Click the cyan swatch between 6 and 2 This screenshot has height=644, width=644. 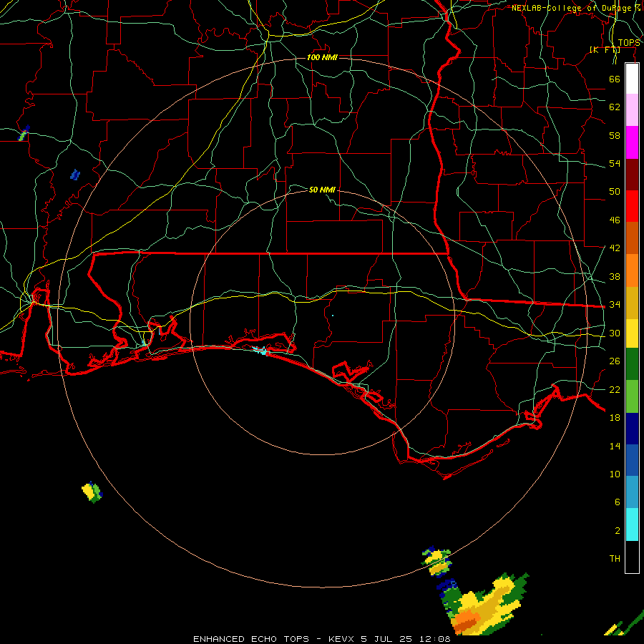pyautogui.click(x=632, y=525)
